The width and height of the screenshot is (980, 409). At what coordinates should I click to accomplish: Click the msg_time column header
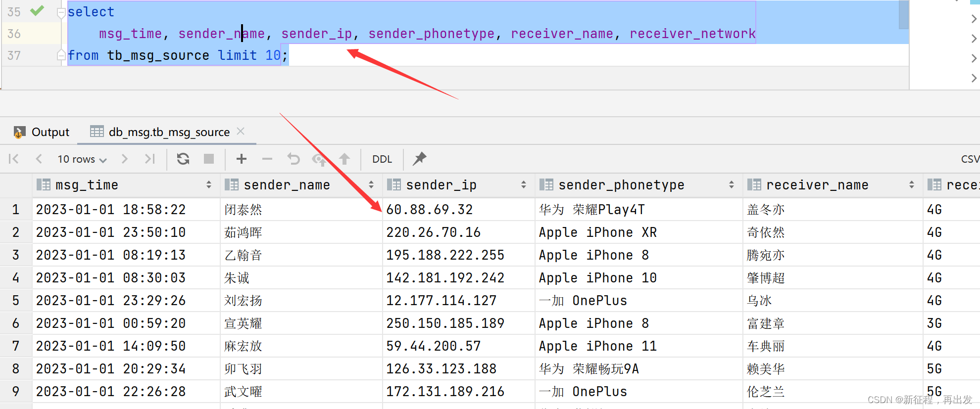point(126,185)
